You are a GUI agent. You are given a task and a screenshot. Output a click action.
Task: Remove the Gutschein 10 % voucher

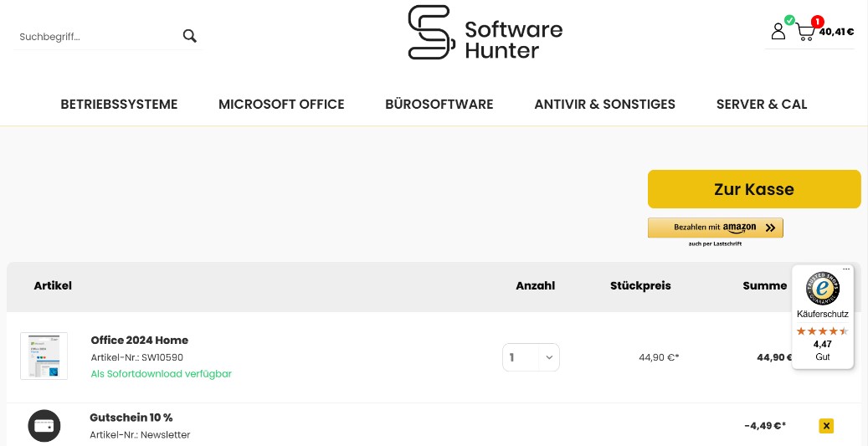click(x=826, y=426)
